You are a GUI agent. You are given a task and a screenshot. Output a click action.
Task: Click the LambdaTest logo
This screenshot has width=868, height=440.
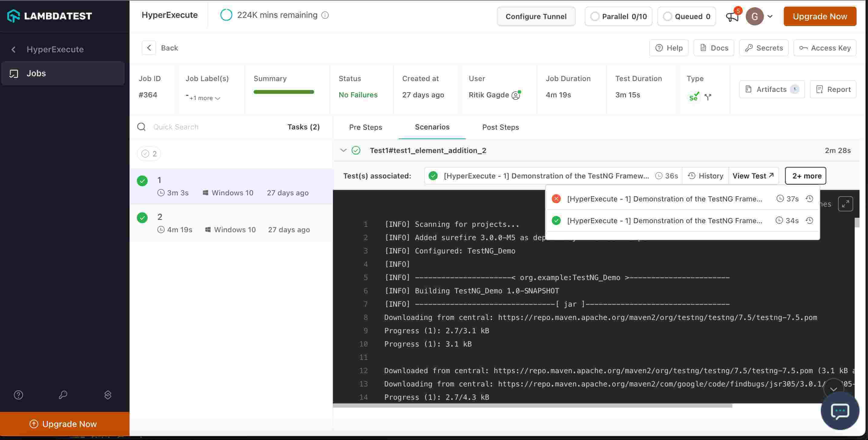pos(50,16)
